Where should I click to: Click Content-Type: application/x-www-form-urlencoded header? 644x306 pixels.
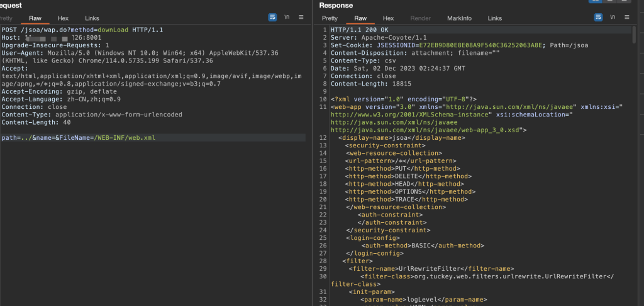click(92, 115)
